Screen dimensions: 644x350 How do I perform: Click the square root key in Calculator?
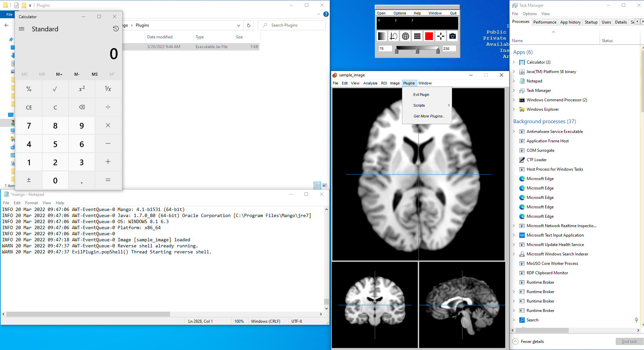(55, 89)
